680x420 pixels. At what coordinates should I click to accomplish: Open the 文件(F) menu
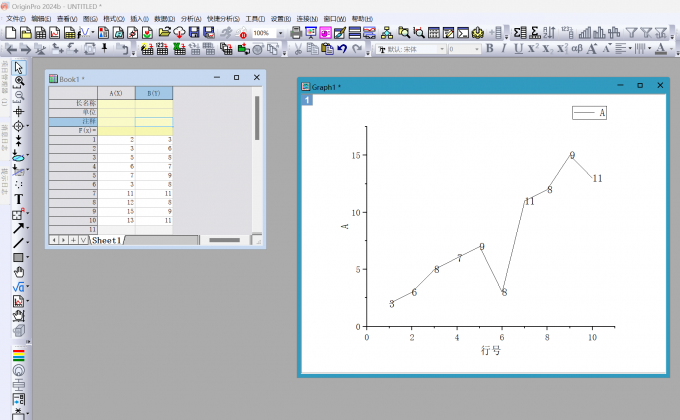(16, 19)
